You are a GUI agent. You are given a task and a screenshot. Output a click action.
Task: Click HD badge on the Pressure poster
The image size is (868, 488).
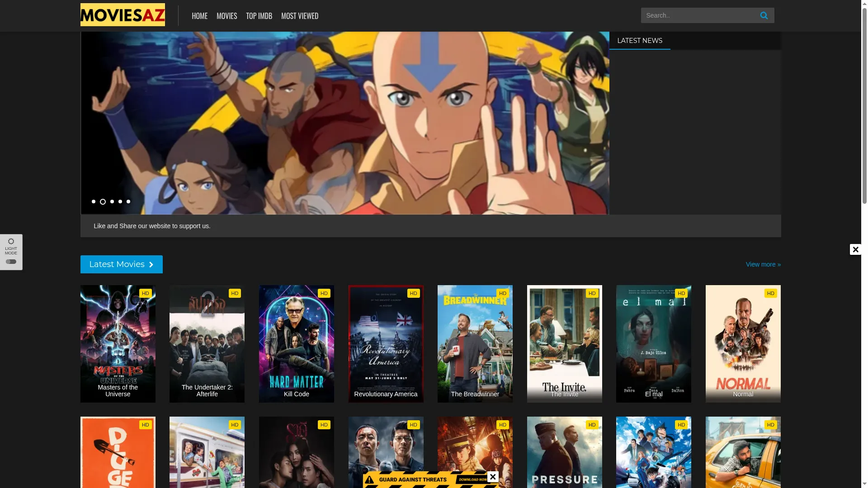[x=592, y=425]
